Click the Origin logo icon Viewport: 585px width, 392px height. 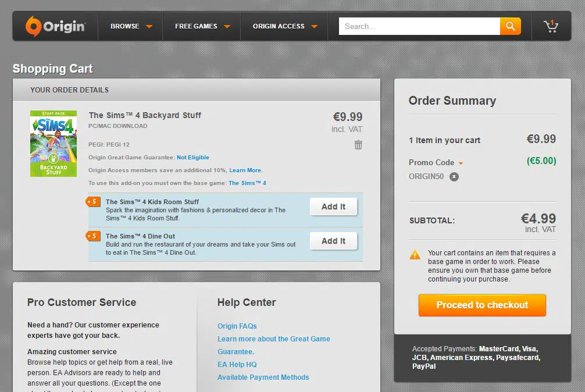pyautogui.click(x=34, y=26)
